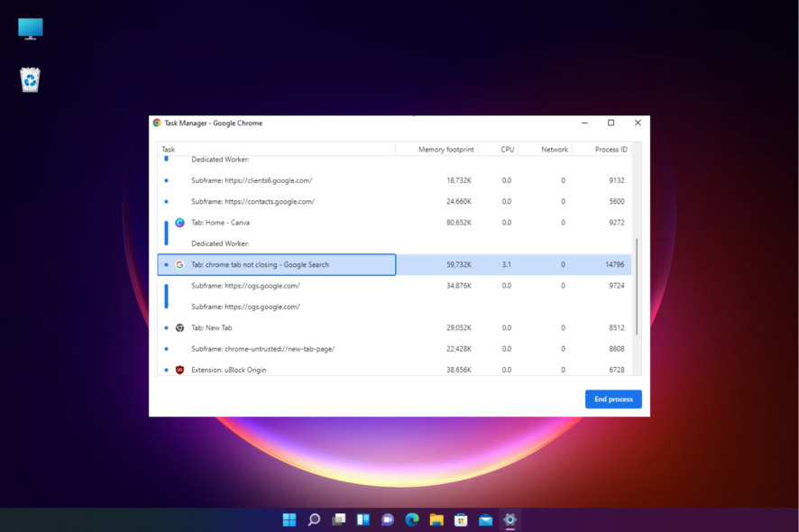Click process ID 6728
Screen dimensions: 799x532
[x=617, y=370]
